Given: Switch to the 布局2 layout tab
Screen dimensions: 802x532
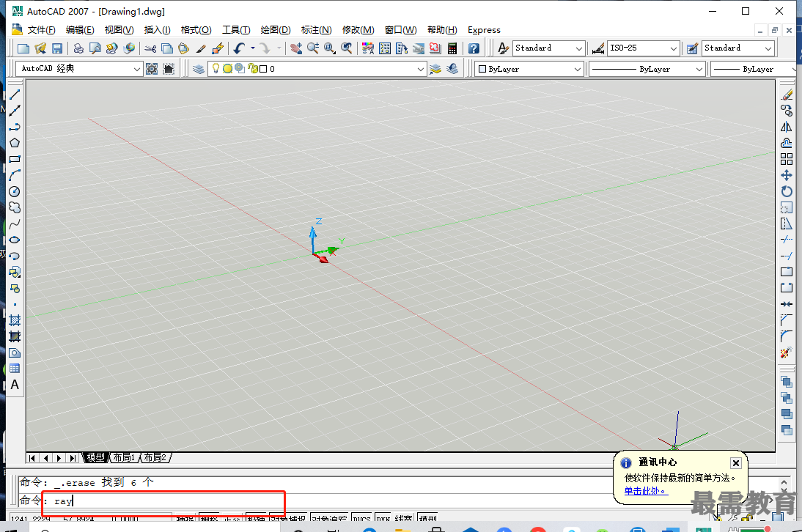Looking at the screenshot, I should (155, 457).
